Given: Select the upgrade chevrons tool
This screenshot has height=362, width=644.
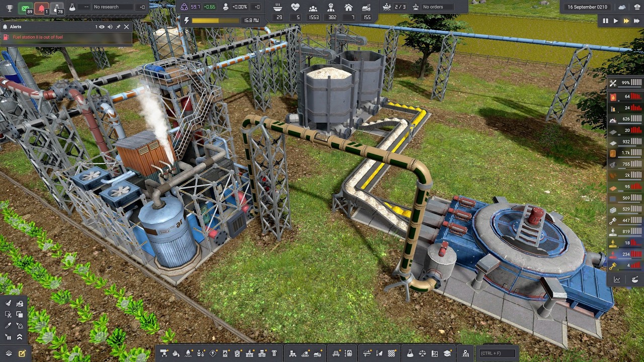Looking at the screenshot, I should click(19, 337).
